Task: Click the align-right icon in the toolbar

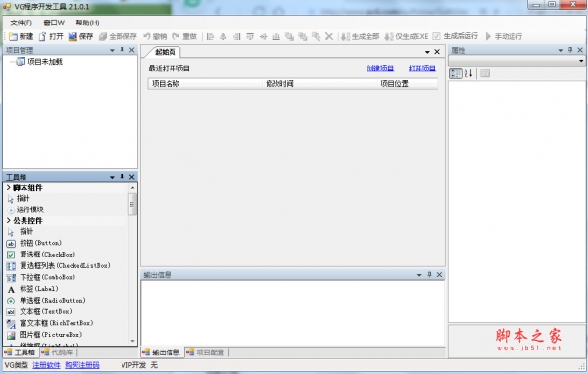Action: [x=236, y=36]
